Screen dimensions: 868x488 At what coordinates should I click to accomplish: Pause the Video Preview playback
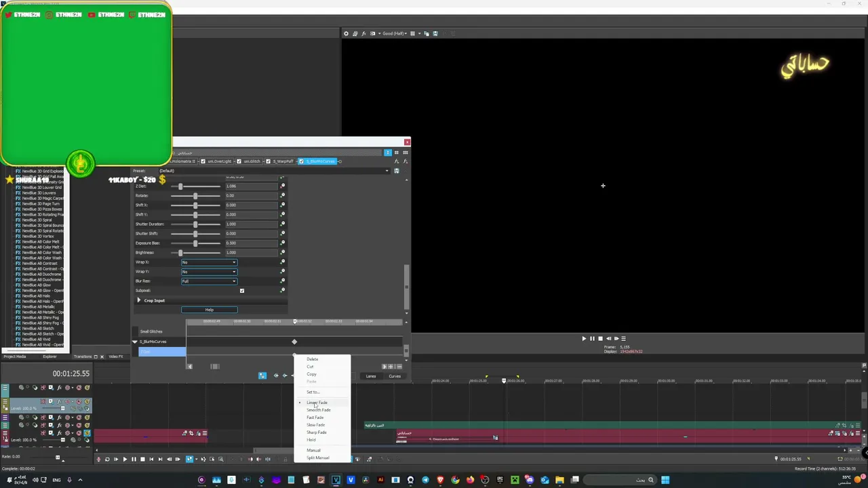pyautogui.click(x=592, y=339)
